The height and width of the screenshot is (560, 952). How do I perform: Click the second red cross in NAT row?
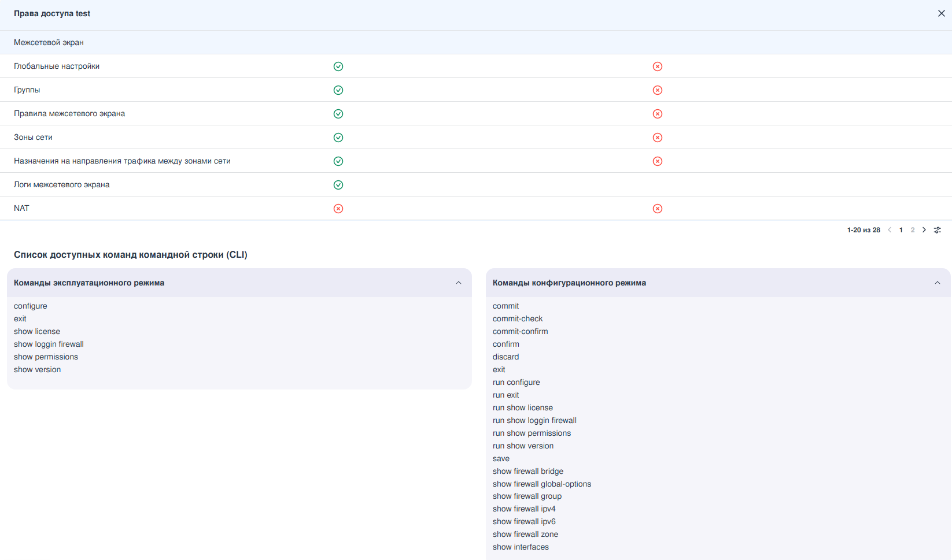coord(658,209)
